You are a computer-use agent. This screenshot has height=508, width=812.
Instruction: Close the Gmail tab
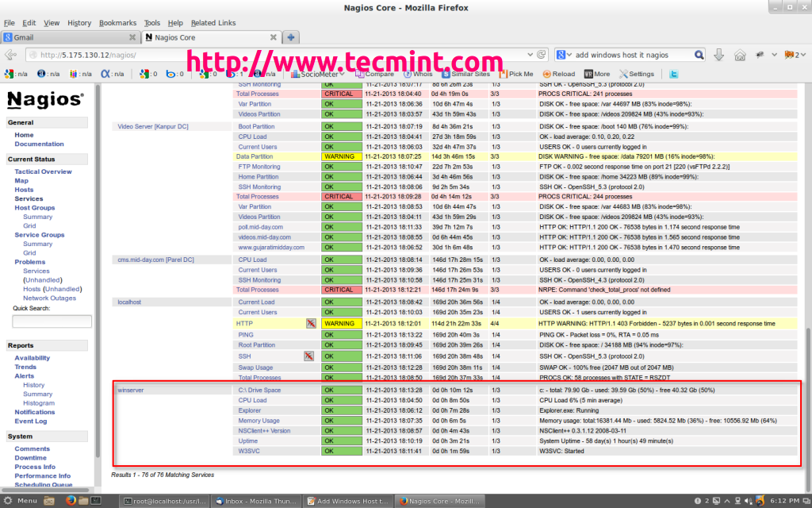132,37
